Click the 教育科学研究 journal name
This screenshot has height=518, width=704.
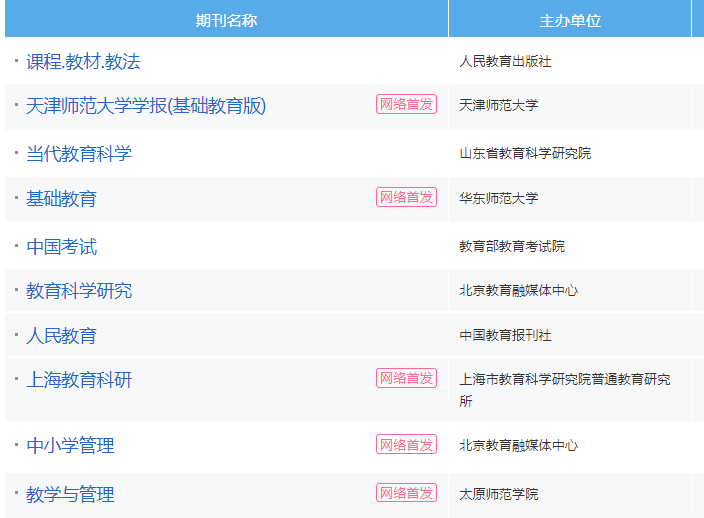(x=79, y=291)
